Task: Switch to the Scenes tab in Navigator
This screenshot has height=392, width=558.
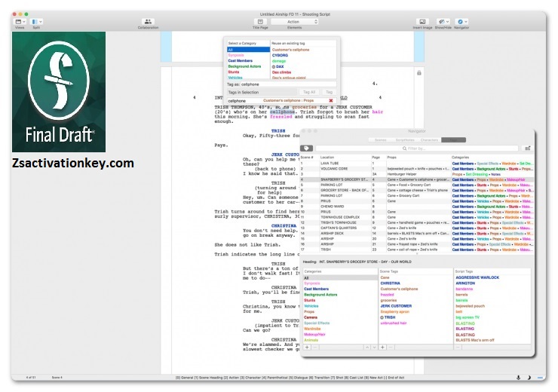Action: pyautogui.click(x=381, y=139)
